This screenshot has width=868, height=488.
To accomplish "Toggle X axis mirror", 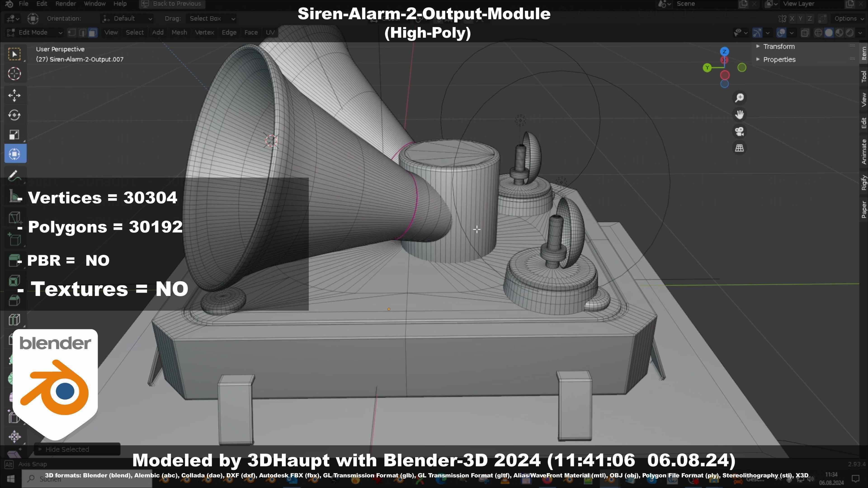I will [x=792, y=19].
